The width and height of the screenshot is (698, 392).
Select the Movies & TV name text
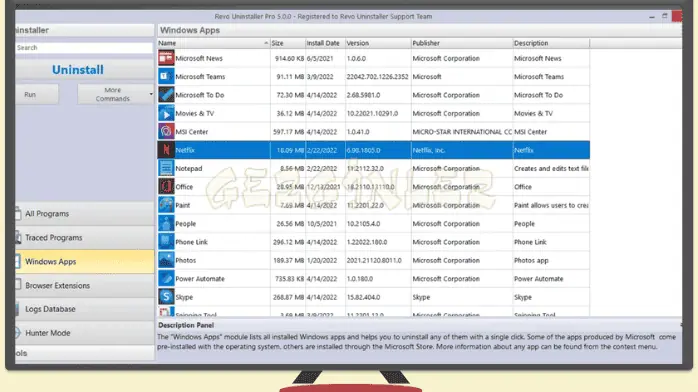tap(195, 113)
